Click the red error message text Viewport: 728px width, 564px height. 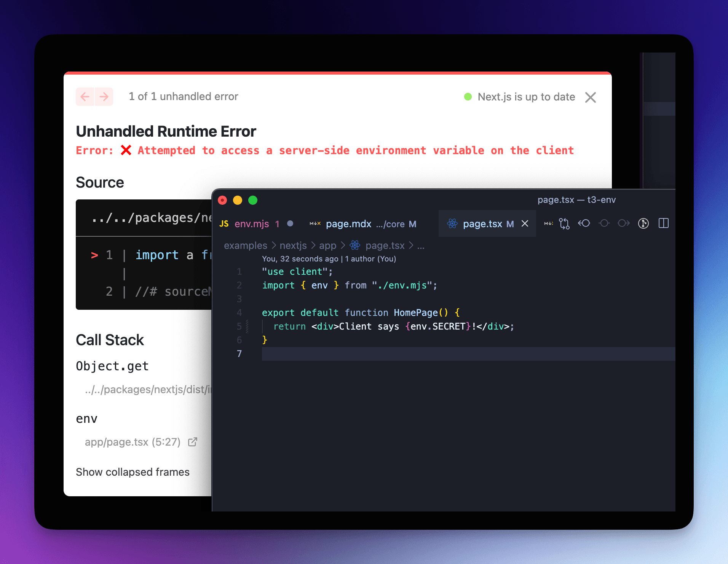325,150
